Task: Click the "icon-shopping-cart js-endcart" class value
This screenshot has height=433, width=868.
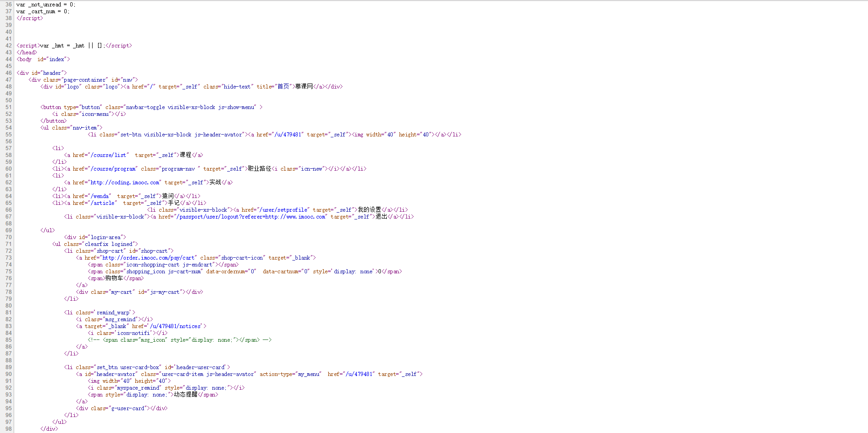Action: tap(169, 265)
